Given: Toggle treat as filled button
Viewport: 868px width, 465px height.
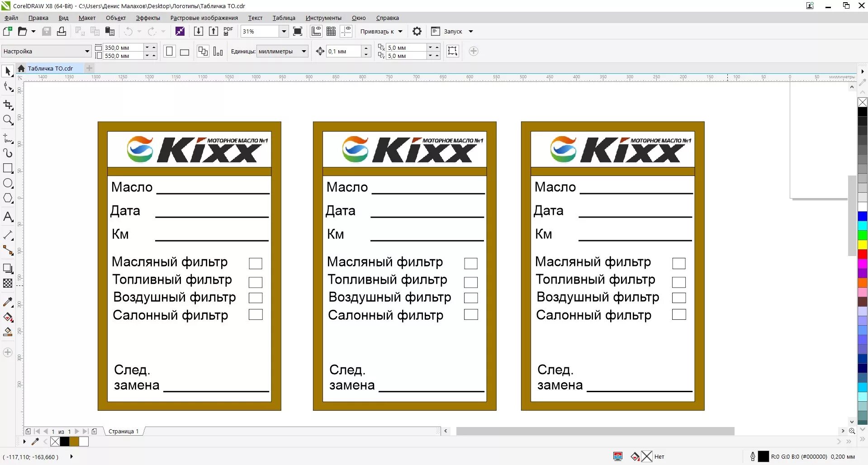Looking at the screenshot, I should [453, 51].
